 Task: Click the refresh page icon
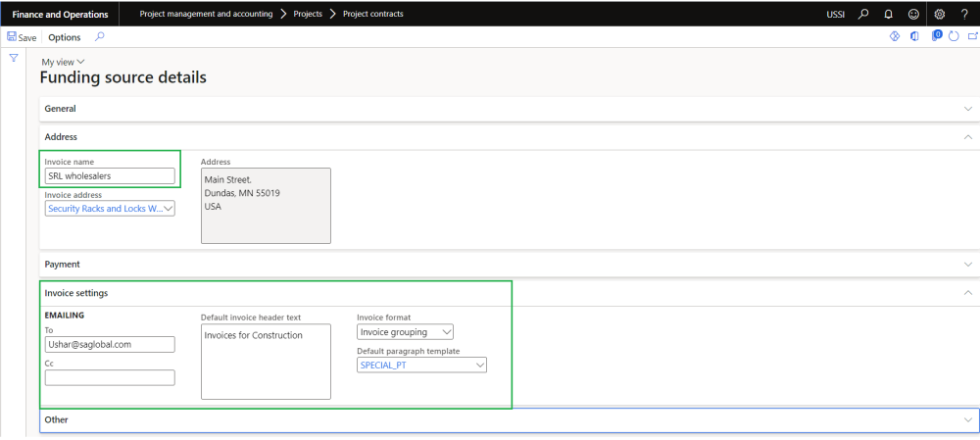coord(954,37)
